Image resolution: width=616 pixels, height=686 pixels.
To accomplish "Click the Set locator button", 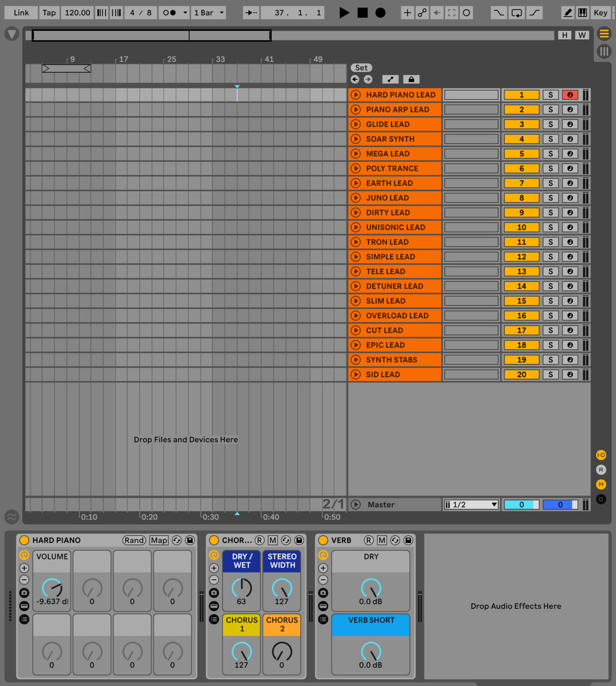I will (x=361, y=68).
